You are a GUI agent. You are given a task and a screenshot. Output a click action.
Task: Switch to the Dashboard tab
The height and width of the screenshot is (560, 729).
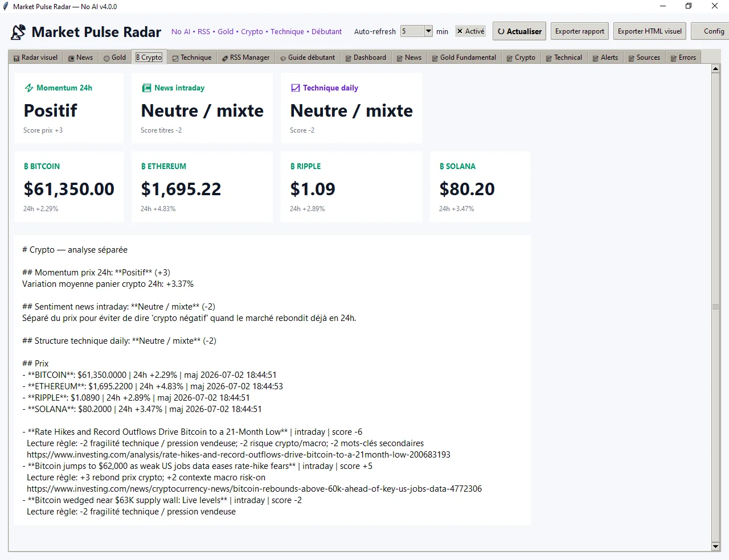(x=366, y=57)
